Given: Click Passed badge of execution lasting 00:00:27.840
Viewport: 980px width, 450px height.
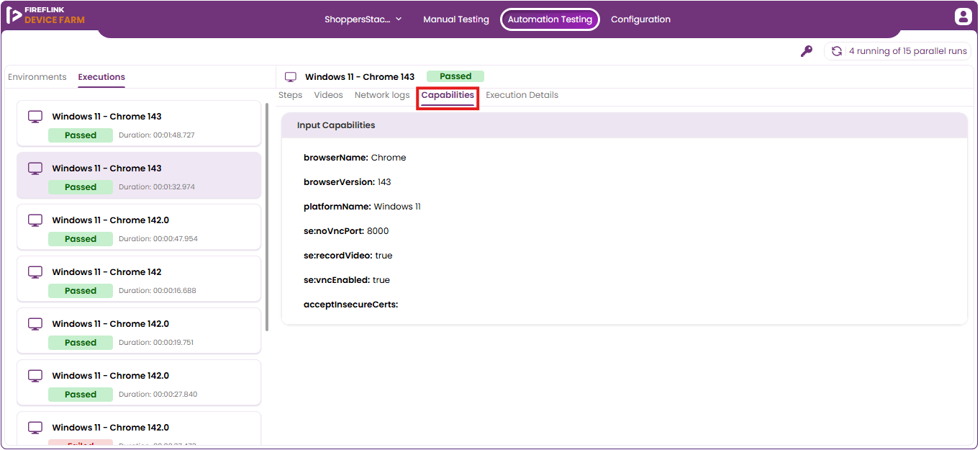Looking at the screenshot, I should click(81, 395).
